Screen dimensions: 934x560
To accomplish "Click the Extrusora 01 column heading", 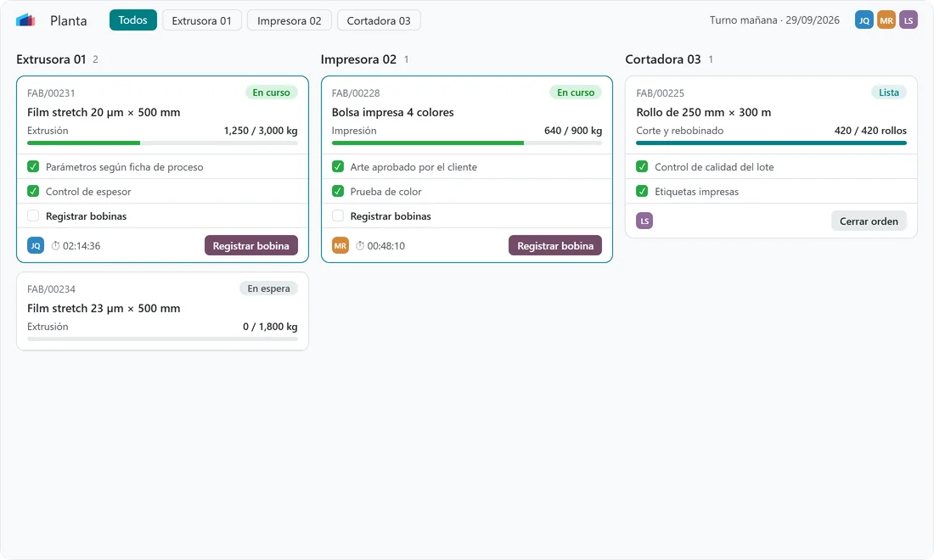I will [51, 59].
